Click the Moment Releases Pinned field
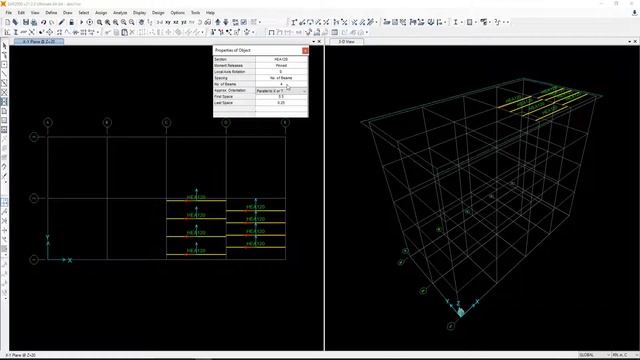This screenshot has width=640, height=360. [281, 66]
